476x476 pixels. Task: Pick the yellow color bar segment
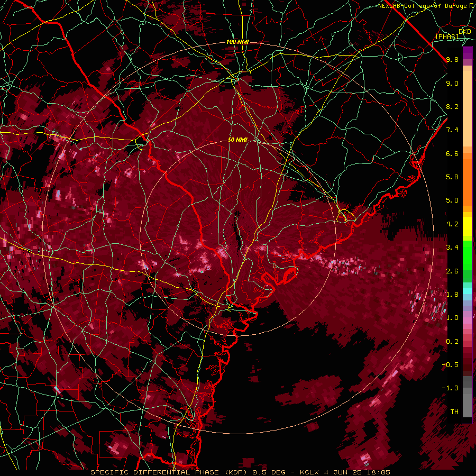[x=467, y=226]
